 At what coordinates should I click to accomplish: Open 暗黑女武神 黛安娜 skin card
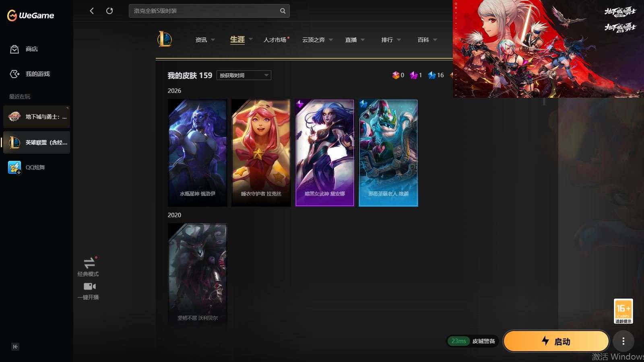point(325,153)
